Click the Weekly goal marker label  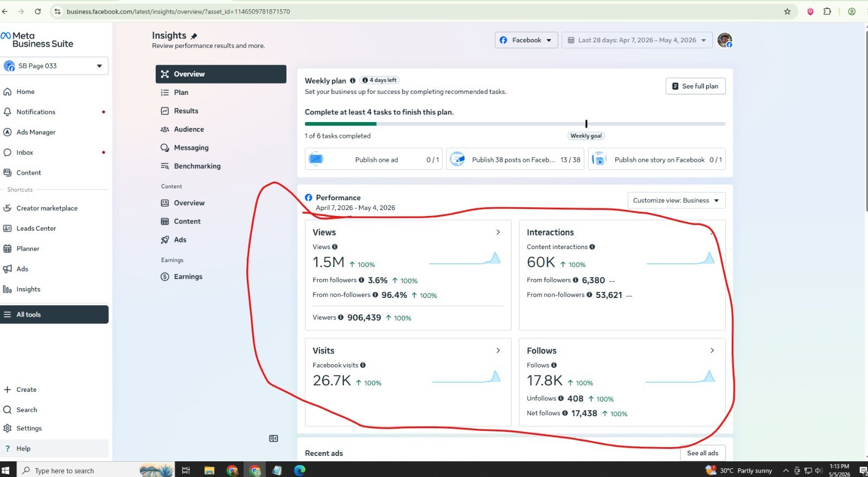pyautogui.click(x=586, y=136)
